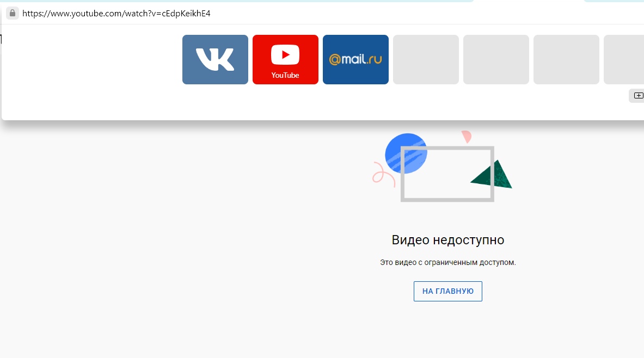Switch to the rightmost browser tab at top
This screenshot has height=358, width=644.
tap(614, 1)
